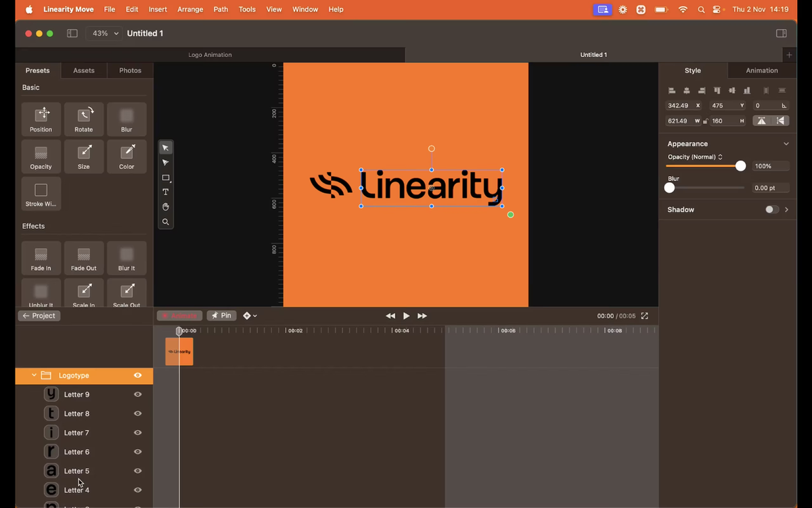This screenshot has height=508, width=812.
Task: Align selection to right edge
Action: click(x=702, y=90)
